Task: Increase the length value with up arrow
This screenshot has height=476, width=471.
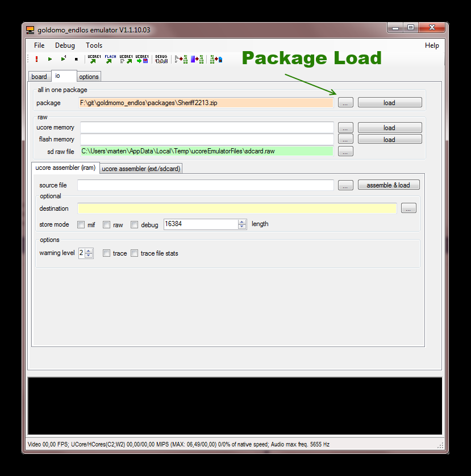Action: [242, 222]
